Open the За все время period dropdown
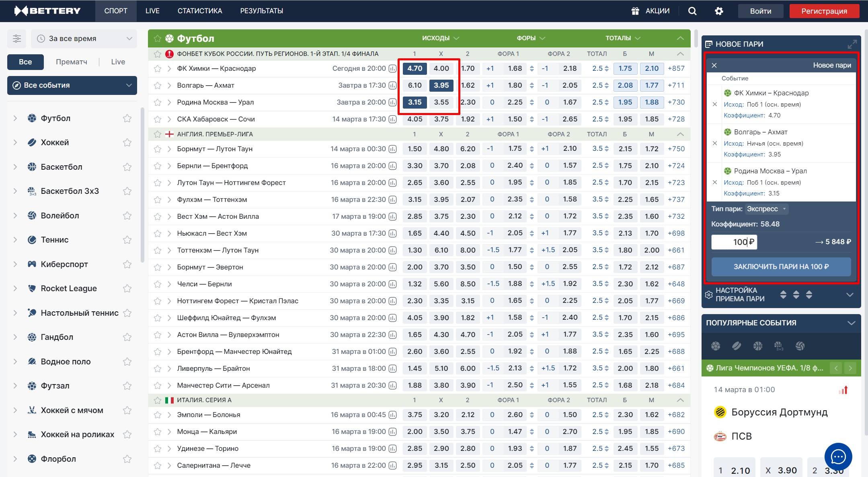This screenshot has width=868, height=477. point(84,39)
